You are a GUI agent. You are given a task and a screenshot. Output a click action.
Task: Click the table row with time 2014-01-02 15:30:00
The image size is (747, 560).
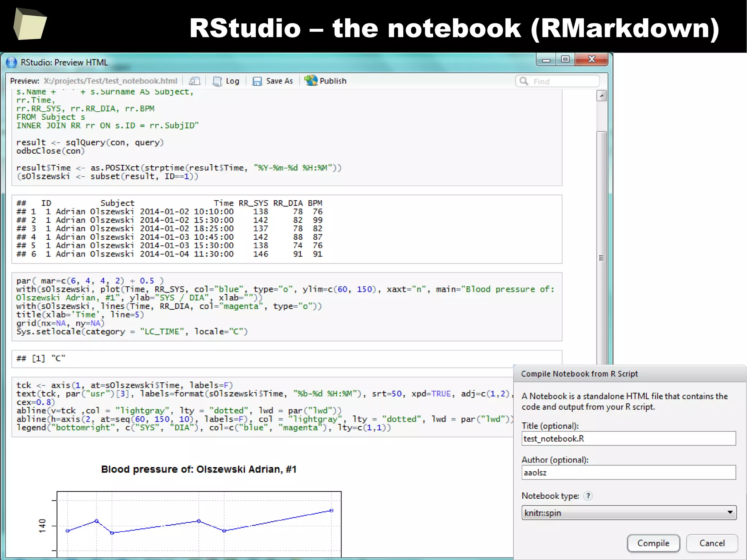pyautogui.click(x=169, y=220)
